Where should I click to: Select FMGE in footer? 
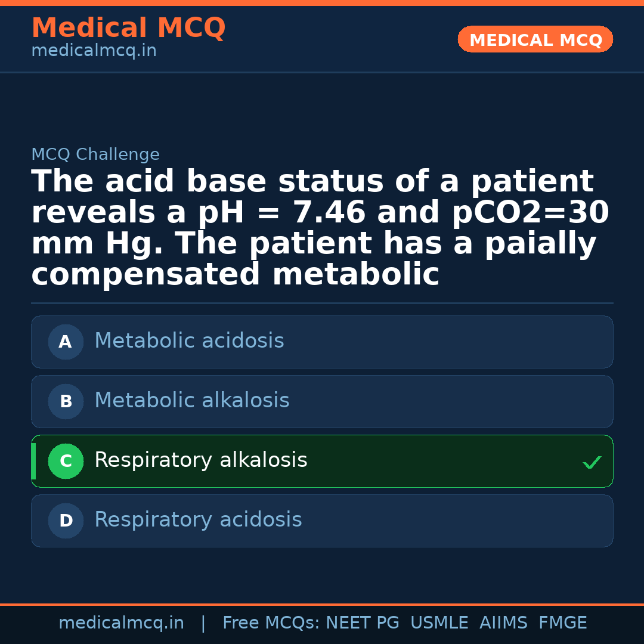pyautogui.click(x=562, y=623)
